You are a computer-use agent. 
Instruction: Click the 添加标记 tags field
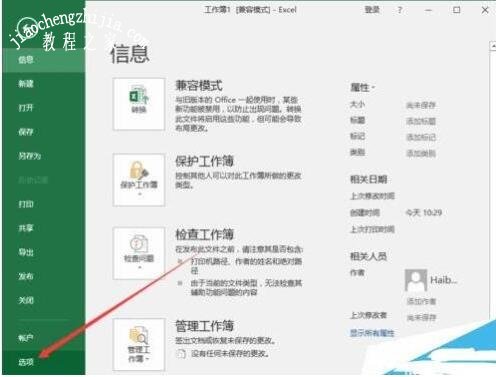pos(421,137)
